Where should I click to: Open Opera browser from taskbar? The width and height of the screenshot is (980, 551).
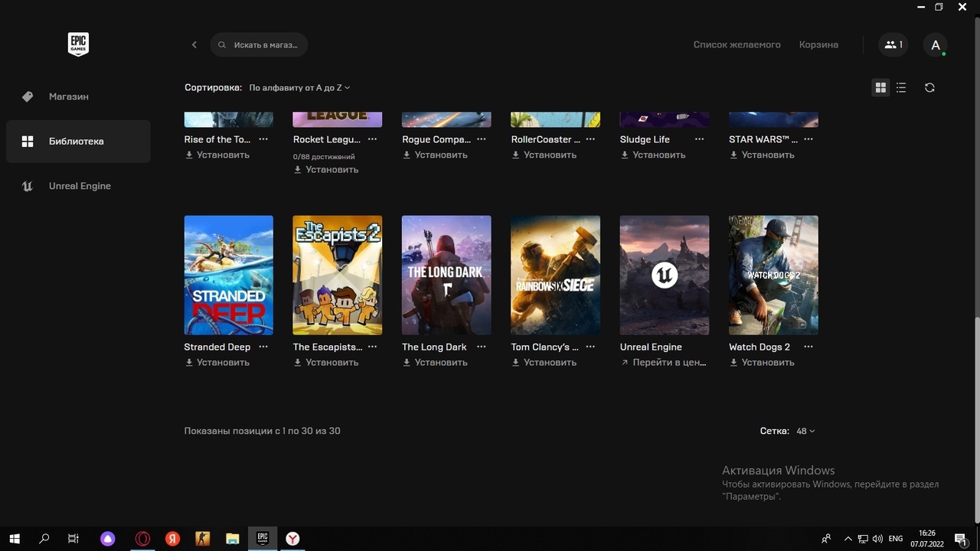click(142, 539)
